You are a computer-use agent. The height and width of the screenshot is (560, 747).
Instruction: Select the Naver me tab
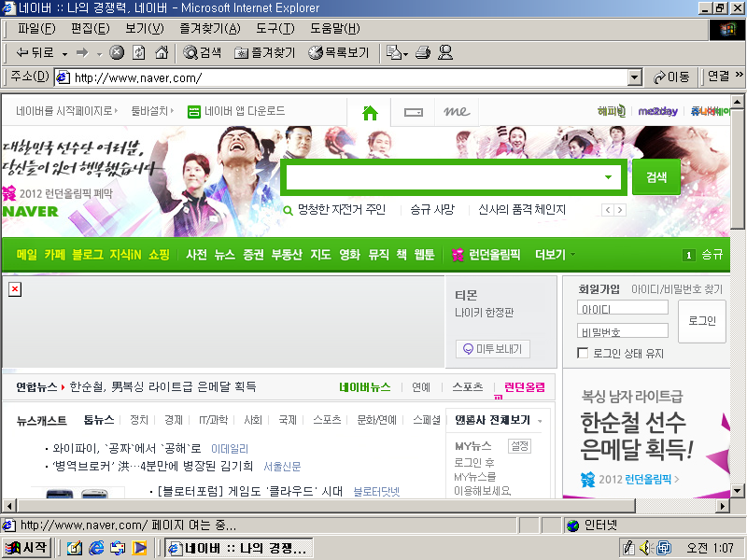tap(457, 111)
